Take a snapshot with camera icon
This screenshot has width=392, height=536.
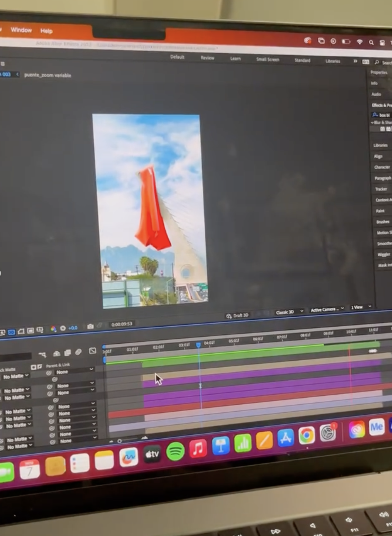click(x=90, y=327)
